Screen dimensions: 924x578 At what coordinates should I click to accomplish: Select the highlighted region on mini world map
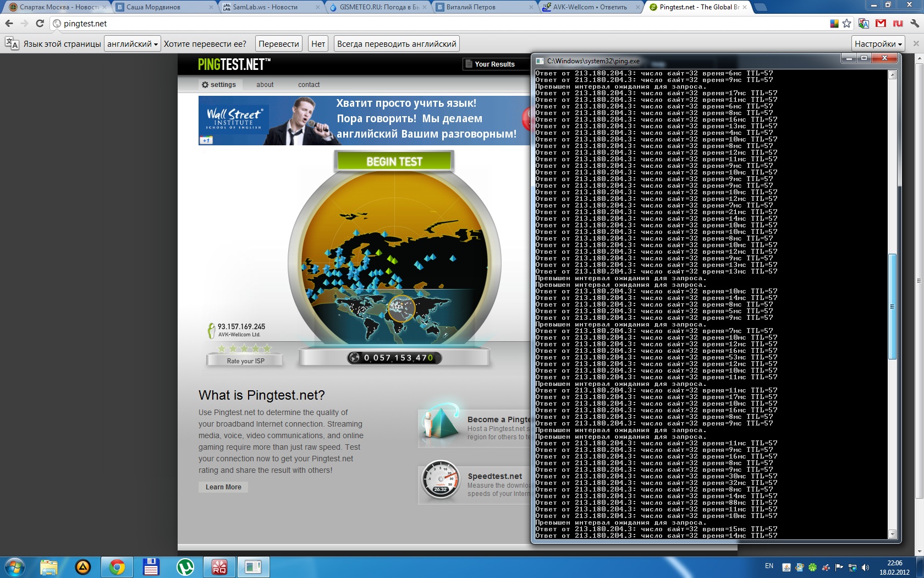point(401,308)
